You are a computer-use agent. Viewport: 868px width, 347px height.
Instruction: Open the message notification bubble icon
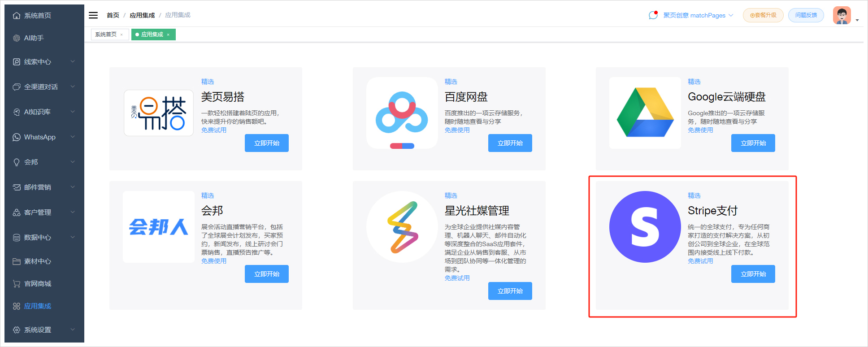[653, 15]
